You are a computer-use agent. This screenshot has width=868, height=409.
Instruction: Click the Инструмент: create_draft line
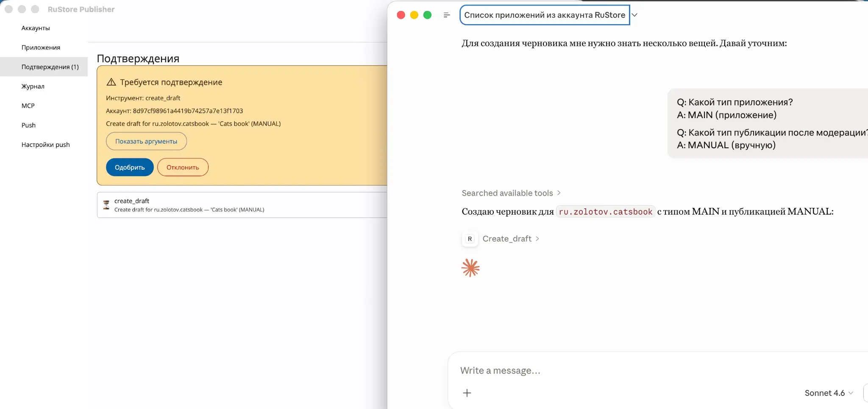[143, 98]
